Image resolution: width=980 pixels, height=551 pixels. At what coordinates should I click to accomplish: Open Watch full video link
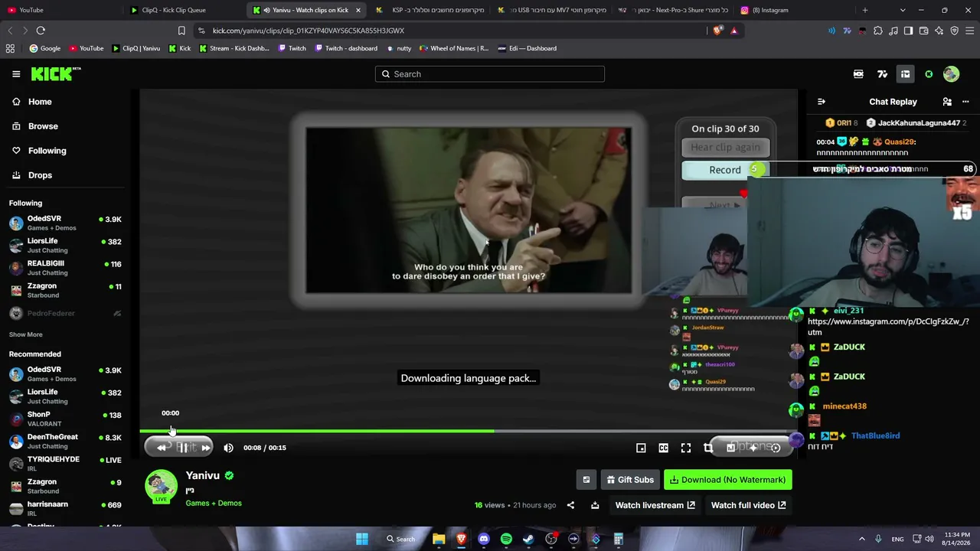click(x=748, y=505)
